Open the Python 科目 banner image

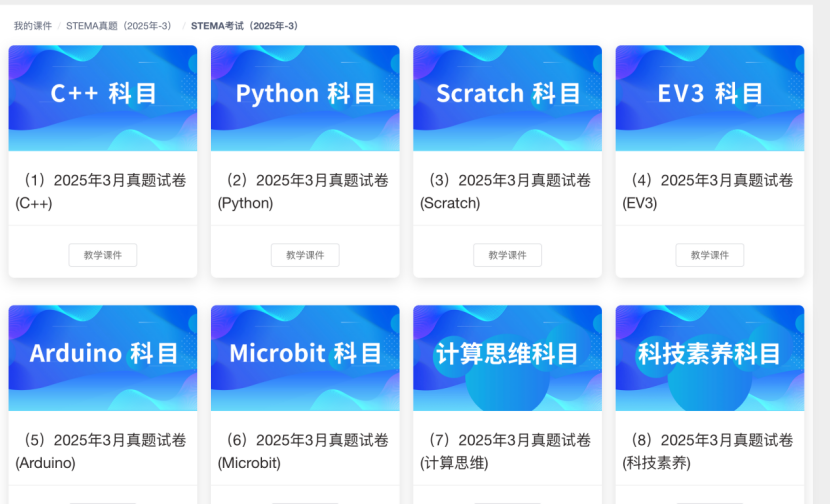(305, 98)
